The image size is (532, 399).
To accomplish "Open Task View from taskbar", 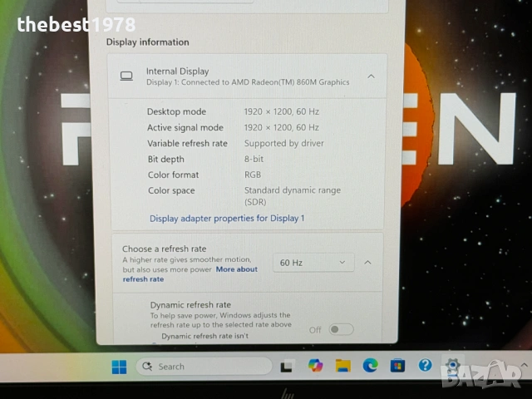I will 286,366.
